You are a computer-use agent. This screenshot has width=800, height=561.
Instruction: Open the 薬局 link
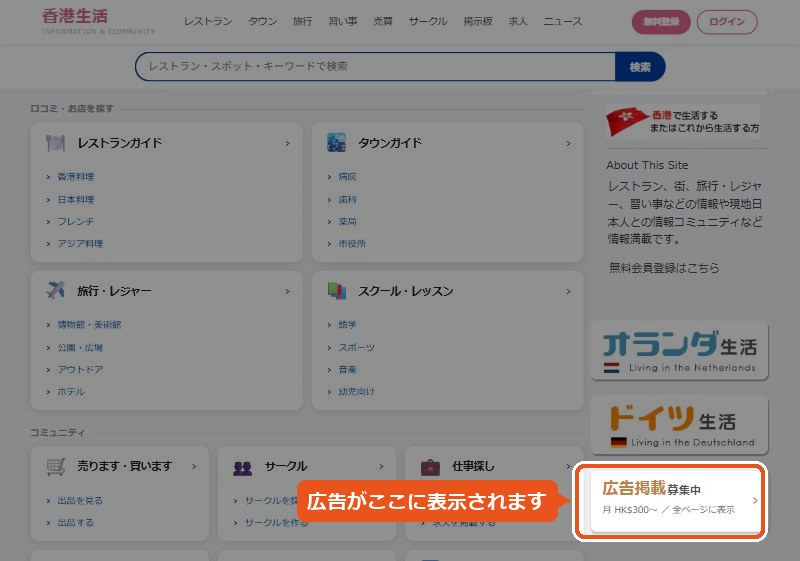(x=347, y=221)
